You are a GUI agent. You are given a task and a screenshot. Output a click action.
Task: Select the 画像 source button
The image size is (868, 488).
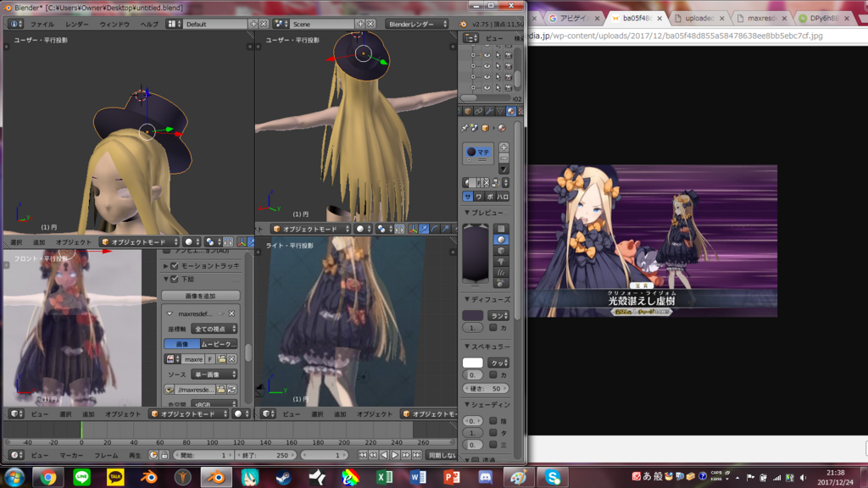[x=182, y=344]
